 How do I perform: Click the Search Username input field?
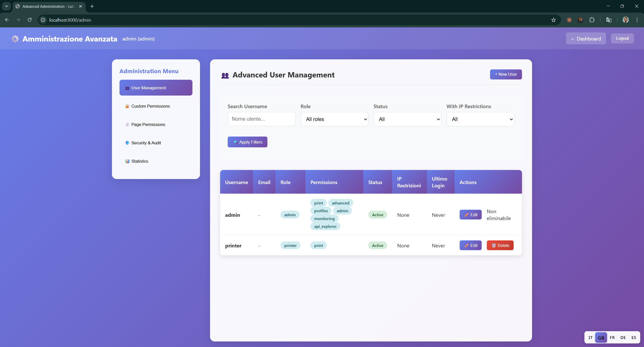coord(261,119)
